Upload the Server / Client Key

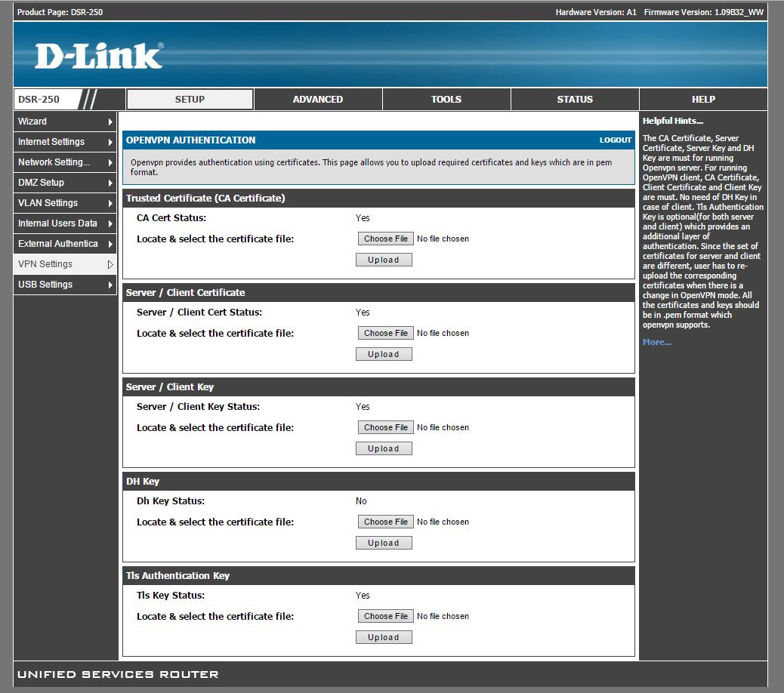tap(384, 448)
